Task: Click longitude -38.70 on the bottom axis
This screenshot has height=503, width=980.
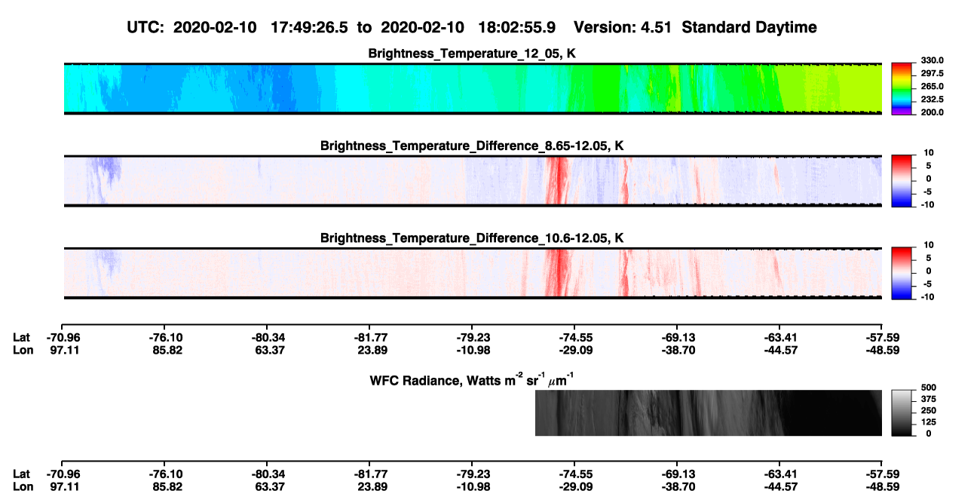Action: (678, 486)
